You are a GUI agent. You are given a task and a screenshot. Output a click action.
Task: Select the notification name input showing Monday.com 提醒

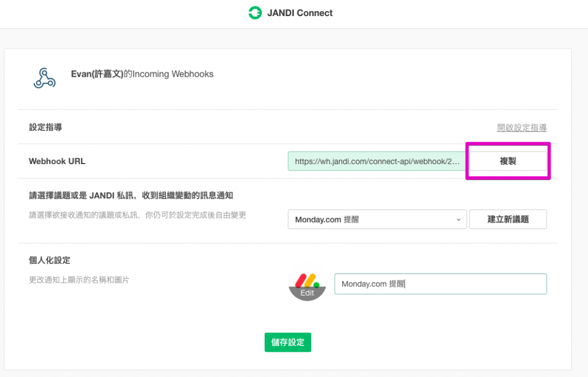pos(440,283)
